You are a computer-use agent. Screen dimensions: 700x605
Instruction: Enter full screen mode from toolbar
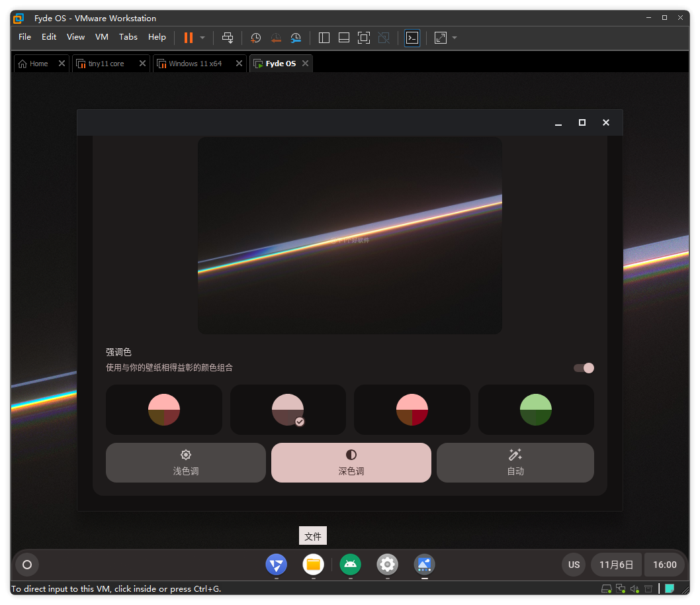(x=363, y=38)
